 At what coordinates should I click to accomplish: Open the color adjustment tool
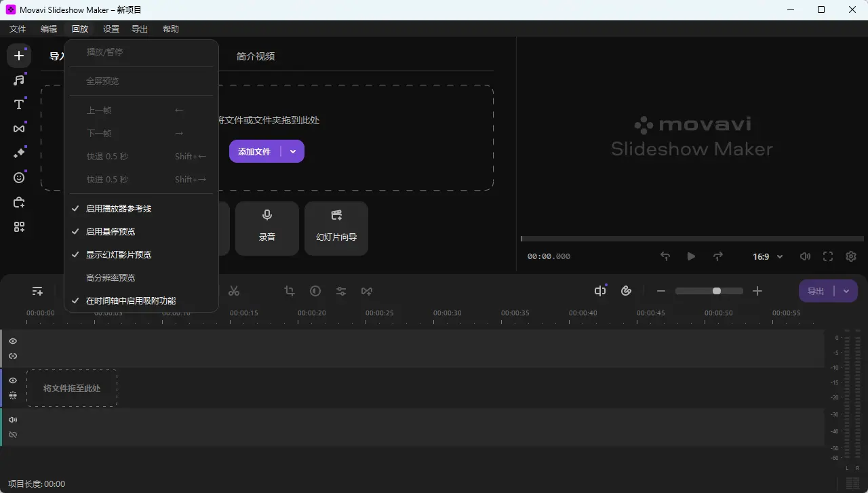click(315, 291)
